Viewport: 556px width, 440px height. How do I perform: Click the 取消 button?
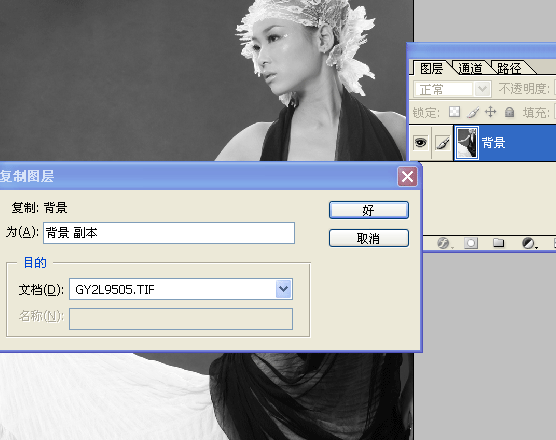pos(369,238)
